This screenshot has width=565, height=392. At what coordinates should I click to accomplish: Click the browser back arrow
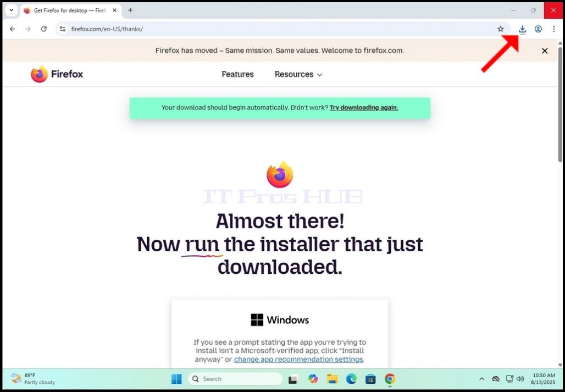tap(12, 29)
